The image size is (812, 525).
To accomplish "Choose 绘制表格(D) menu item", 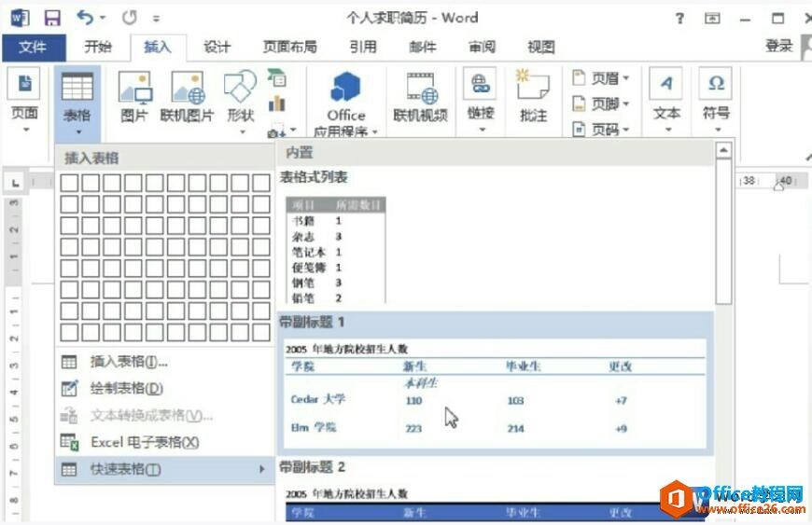I will click(x=164, y=389).
